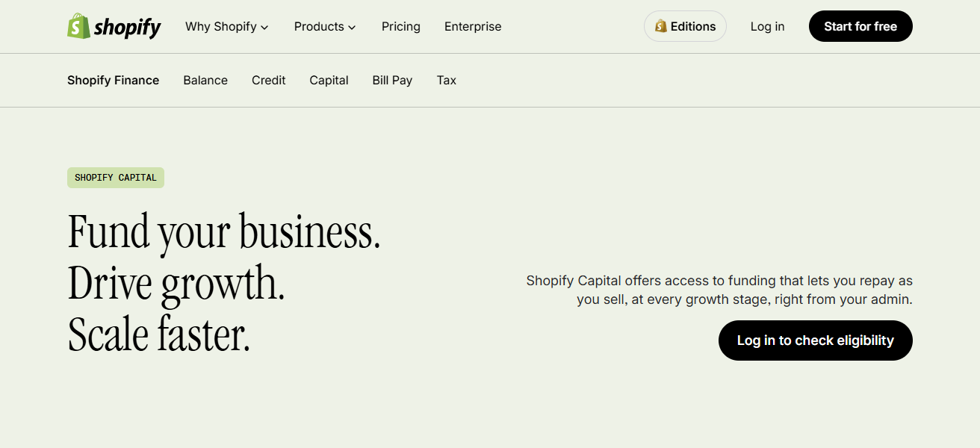The width and height of the screenshot is (980, 448).
Task: Switch to the Balance tab
Action: (205, 80)
